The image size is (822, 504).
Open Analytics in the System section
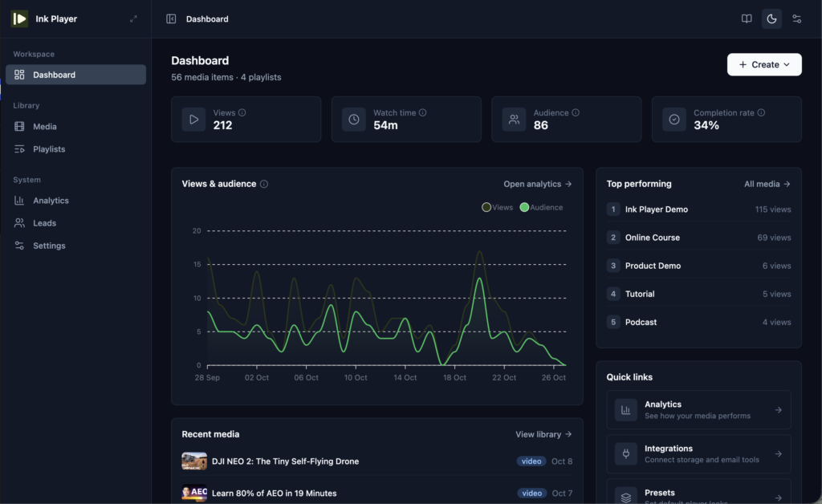point(76,201)
